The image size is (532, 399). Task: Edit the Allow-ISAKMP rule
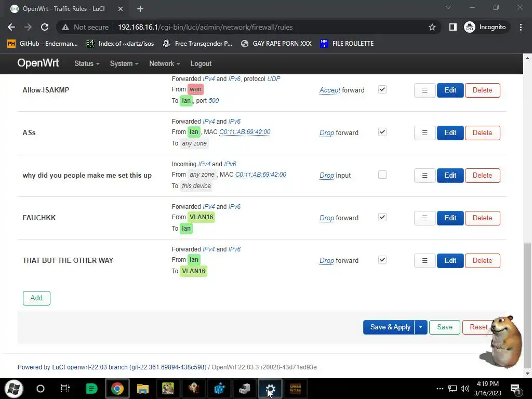pos(450,90)
